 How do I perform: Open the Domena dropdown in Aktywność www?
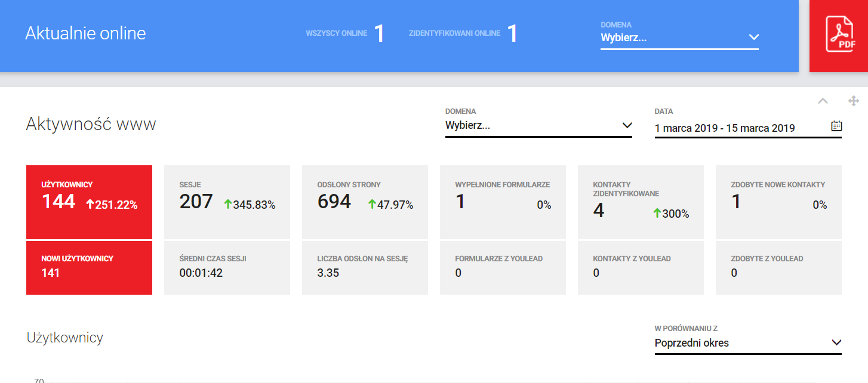click(x=538, y=126)
